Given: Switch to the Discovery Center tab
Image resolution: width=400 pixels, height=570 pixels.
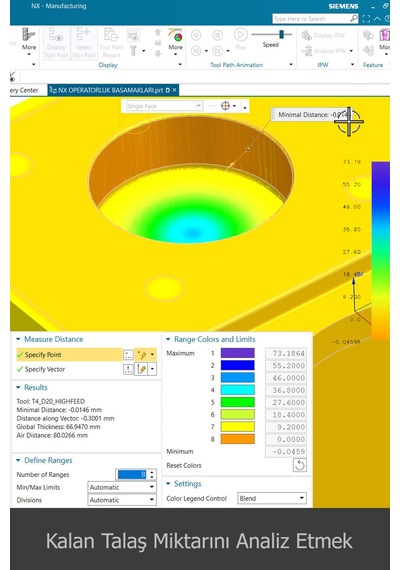Looking at the screenshot, I should pyautogui.click(x=24, y=90).
